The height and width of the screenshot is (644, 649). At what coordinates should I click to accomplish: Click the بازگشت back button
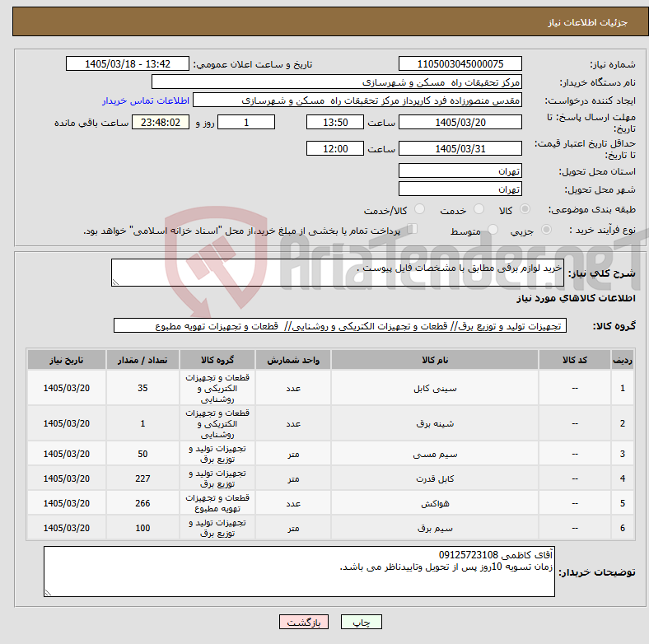[304, 622]
